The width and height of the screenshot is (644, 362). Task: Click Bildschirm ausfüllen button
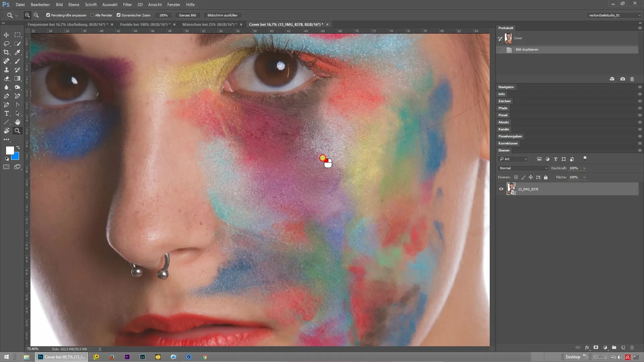coord(222,15)
